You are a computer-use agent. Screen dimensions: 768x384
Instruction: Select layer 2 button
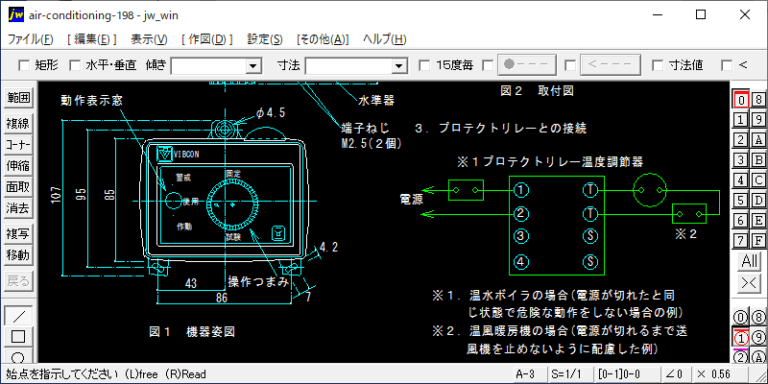coord(741,140)
